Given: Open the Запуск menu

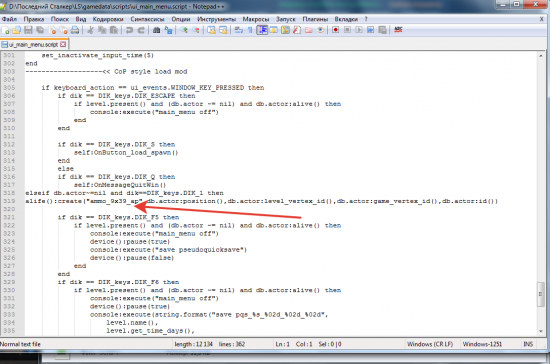Looking at the screenshot, I should click(286, 19).
